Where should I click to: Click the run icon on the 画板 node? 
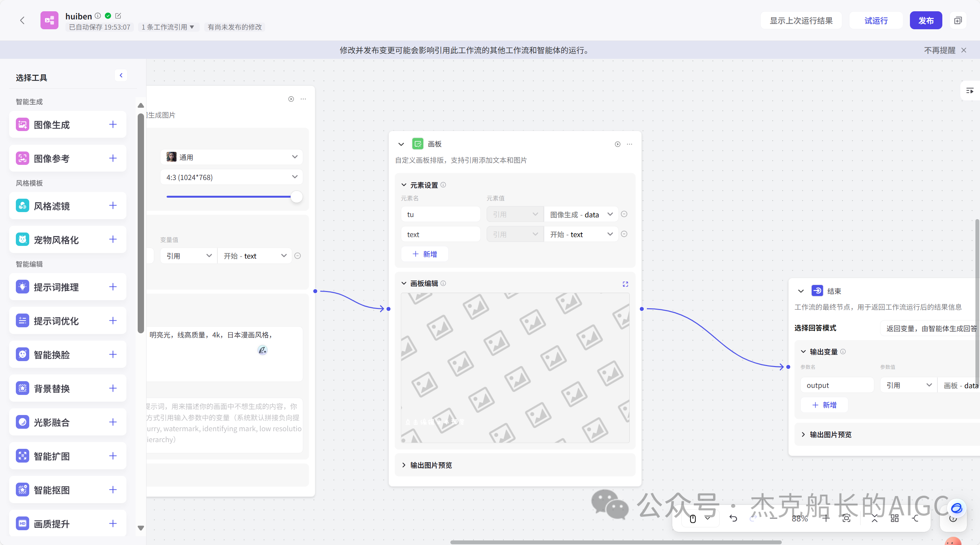point(617,144)
